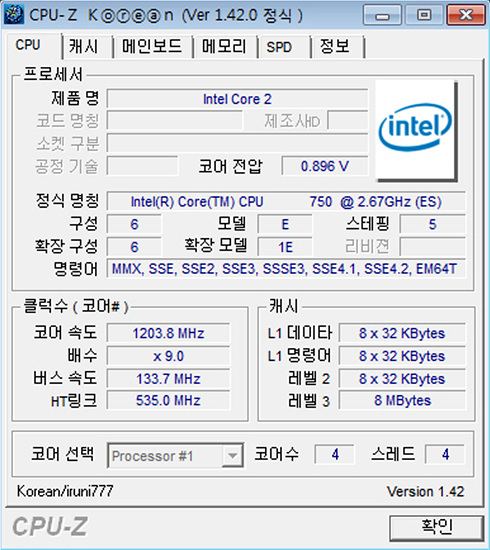Click the 1203.8 MHz core speed field

168,333
